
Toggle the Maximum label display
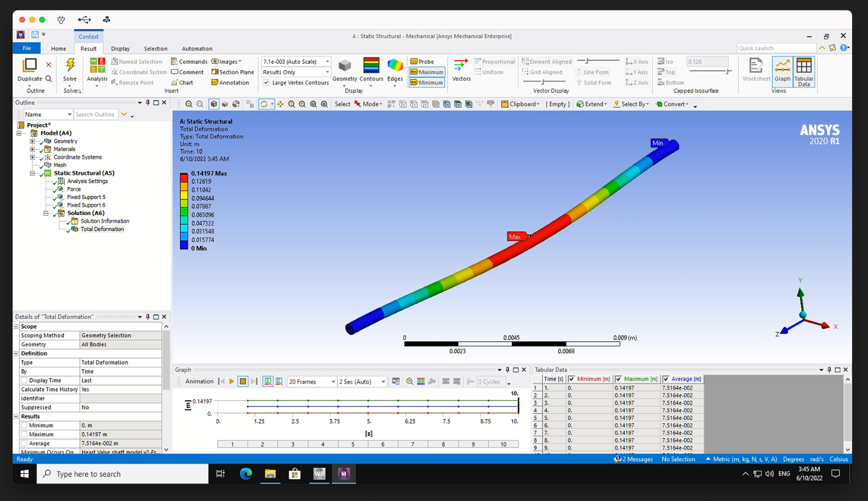click(427, 72)
